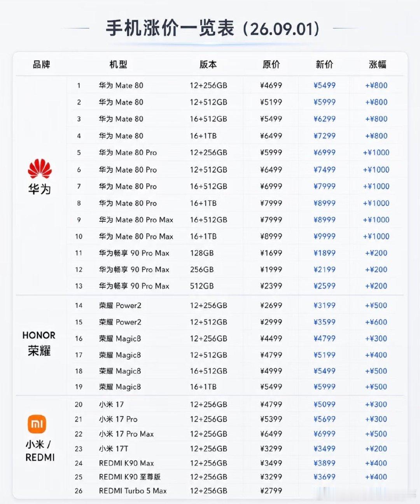This screenshot has width=420, height=504.
Task: Click the orange Xiaomi MI logo
Action: [37, 424]
